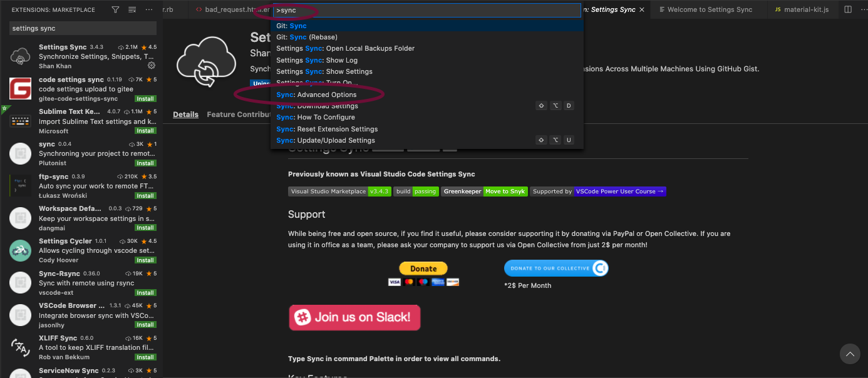Click the VSCode Browser Sync extension icon

point(20,315)
